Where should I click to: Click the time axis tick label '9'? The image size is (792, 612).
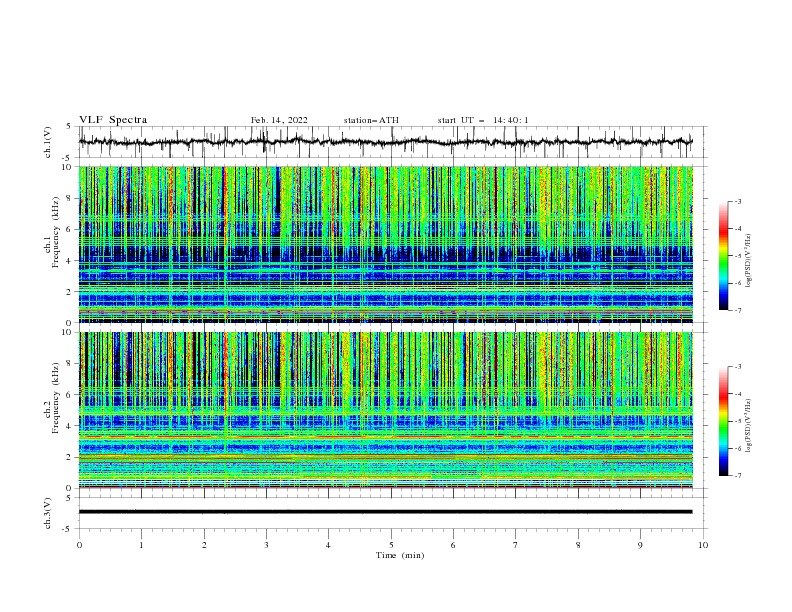pyautogui.click(x=640, y=545)
